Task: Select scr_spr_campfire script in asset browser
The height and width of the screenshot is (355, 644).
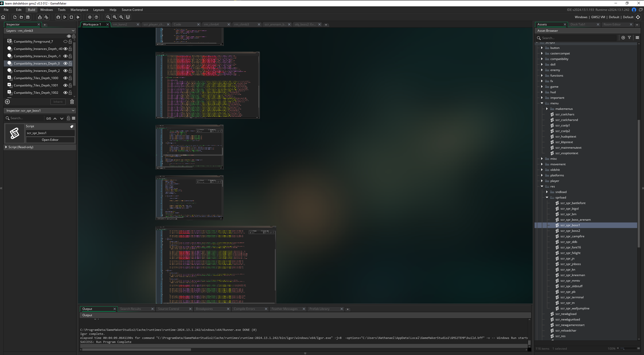Action: pos(572,236)
